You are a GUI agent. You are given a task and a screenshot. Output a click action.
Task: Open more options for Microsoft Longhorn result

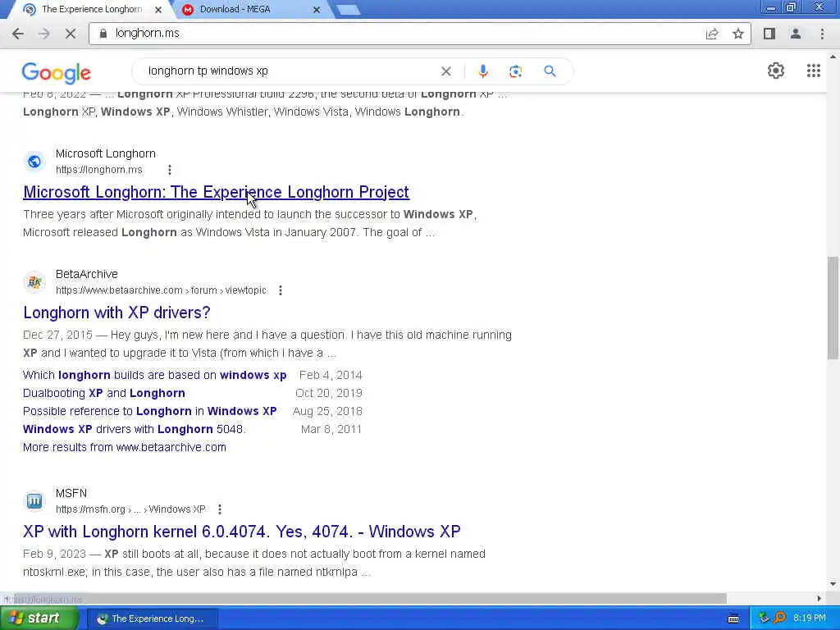coord(169,170)
